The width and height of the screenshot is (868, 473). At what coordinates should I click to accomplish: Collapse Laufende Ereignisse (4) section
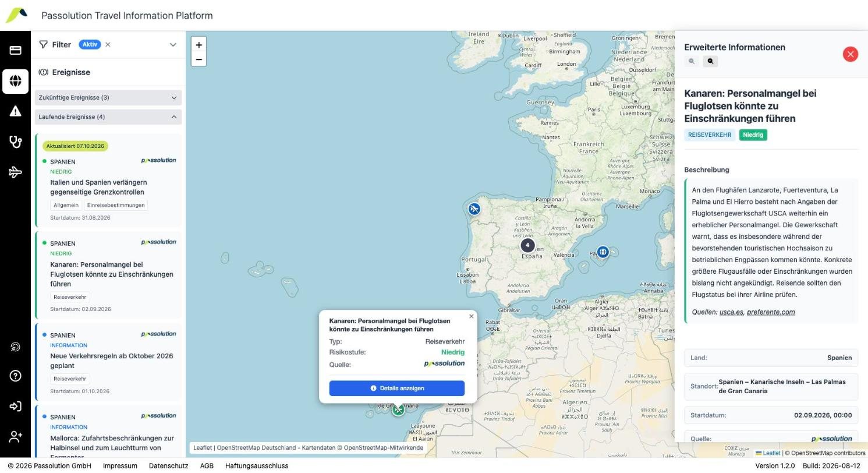(x=108, y=117)
